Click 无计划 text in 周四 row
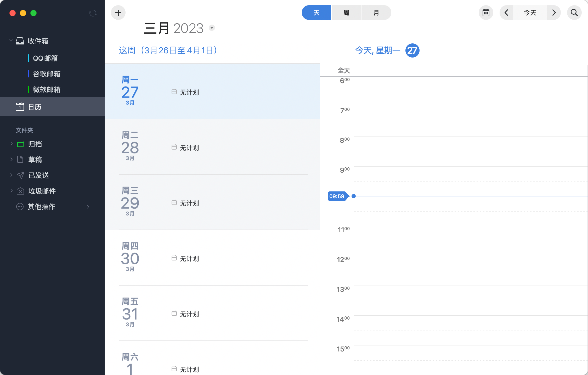 click(189, 259)
